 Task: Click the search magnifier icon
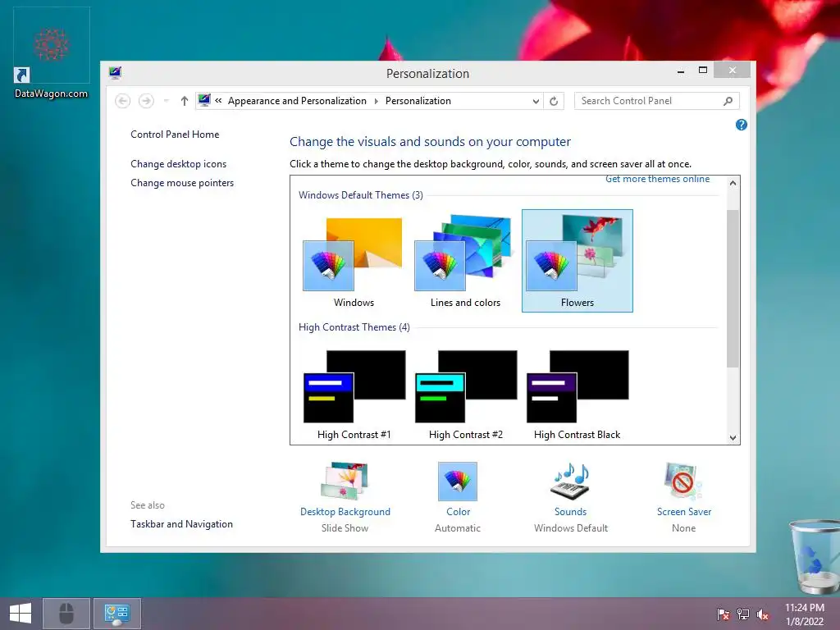tap(728, 101)
